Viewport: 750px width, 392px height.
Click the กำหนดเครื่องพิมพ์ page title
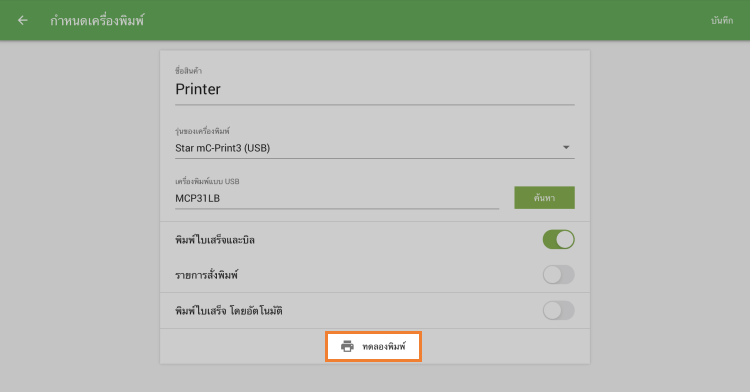tap(97, 21)
